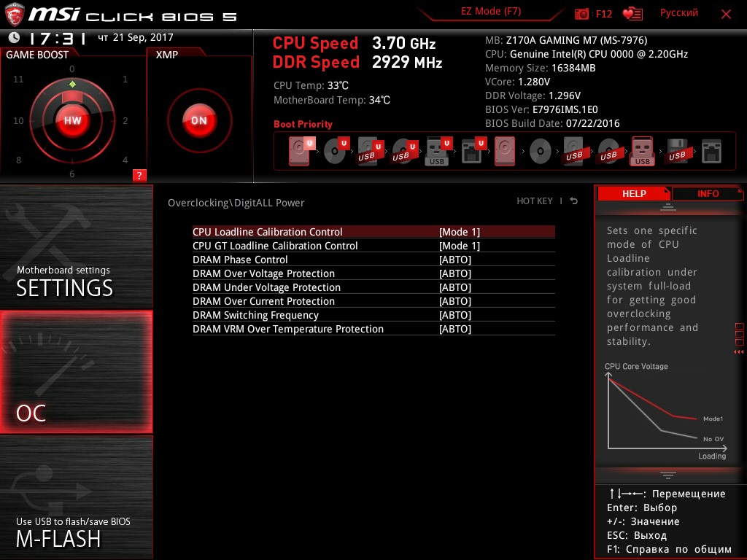Switch to EZ Mode (F7)
This screenshot has height=560, width=747.
[x=491, y=12]
